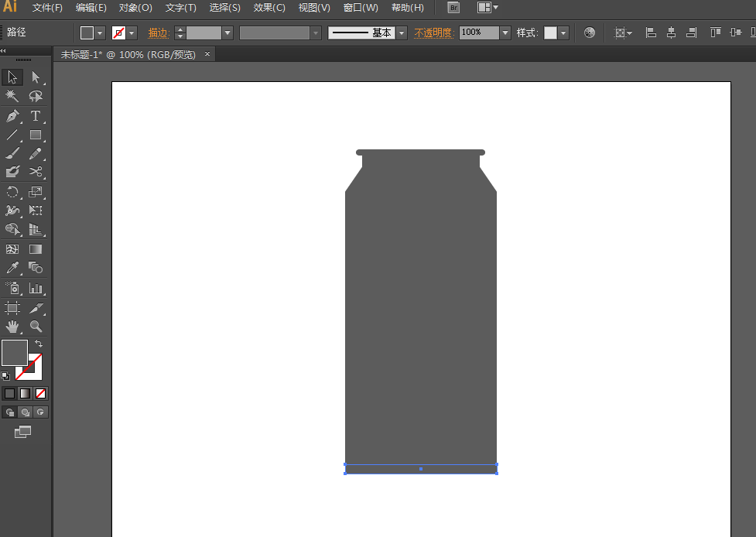Image resolution: width=756 pixels, height=537 pixels.
Task: Select the Perspective Grid tool
Action: pyautogui.click(x=36, y=229)
